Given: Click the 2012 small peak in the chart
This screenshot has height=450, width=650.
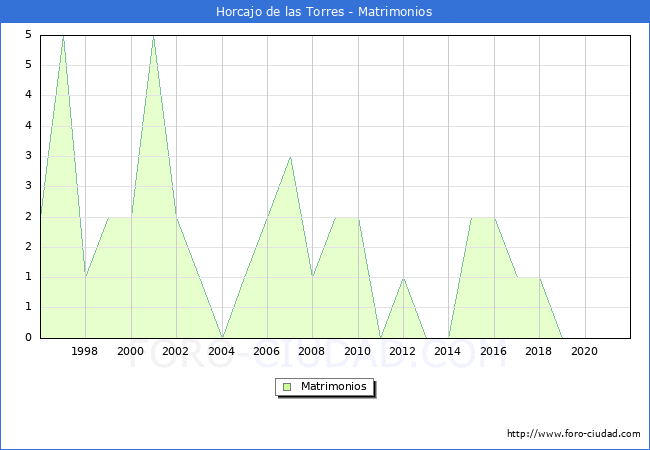Looking at the screenshot, I should coord(403,278).
